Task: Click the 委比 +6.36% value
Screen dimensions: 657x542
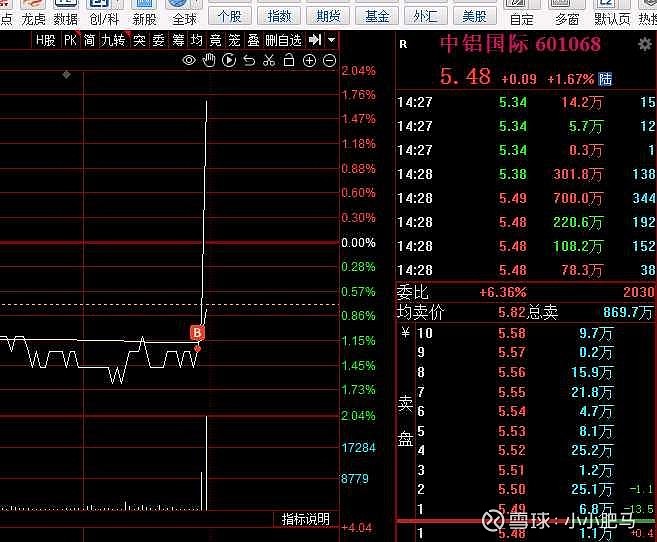Action: [x=503, y=292]
